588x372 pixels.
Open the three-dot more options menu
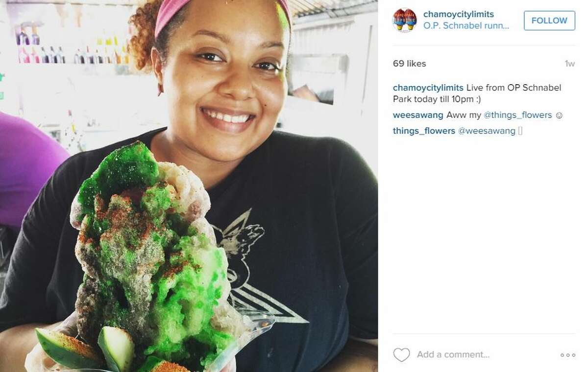tap(567, 355)
